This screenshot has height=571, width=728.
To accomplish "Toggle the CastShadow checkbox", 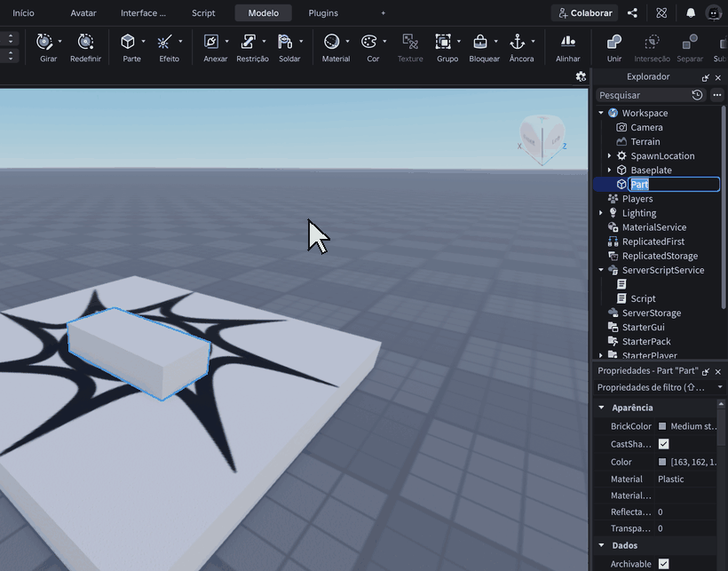I will click(x=663, y=444).
